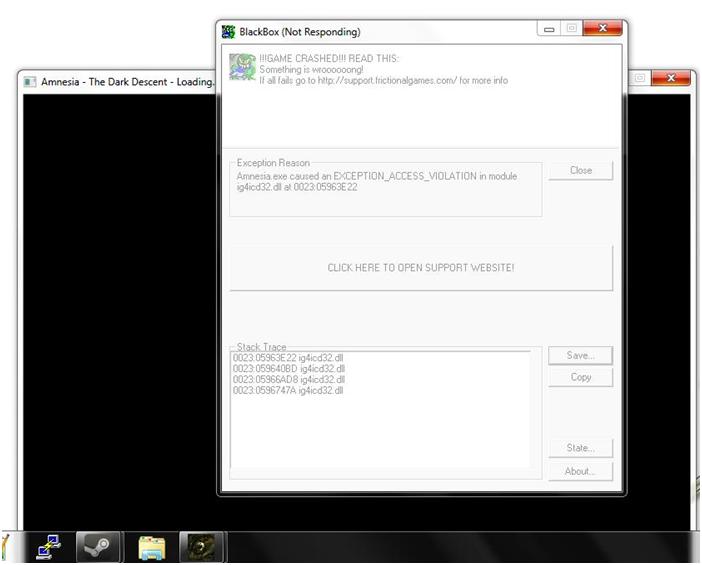Click the Exception Reason message text
702x565 pixels.
(x=377, y=181)
